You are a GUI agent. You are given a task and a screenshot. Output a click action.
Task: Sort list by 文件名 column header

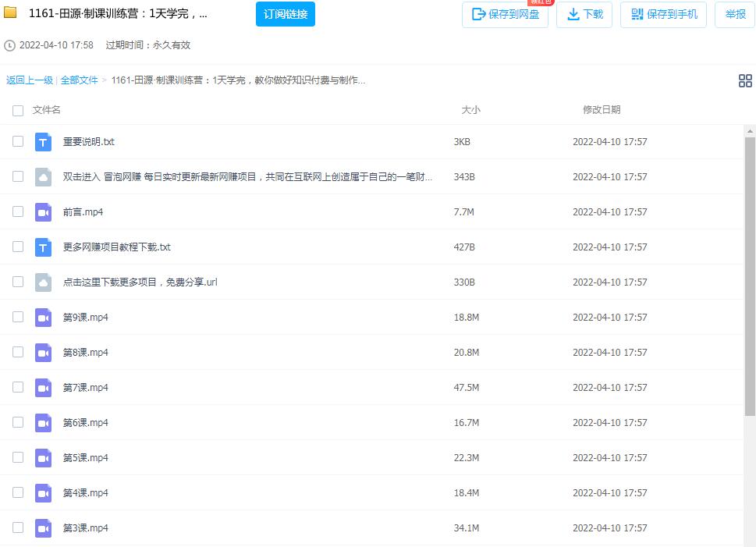point(47,110)
